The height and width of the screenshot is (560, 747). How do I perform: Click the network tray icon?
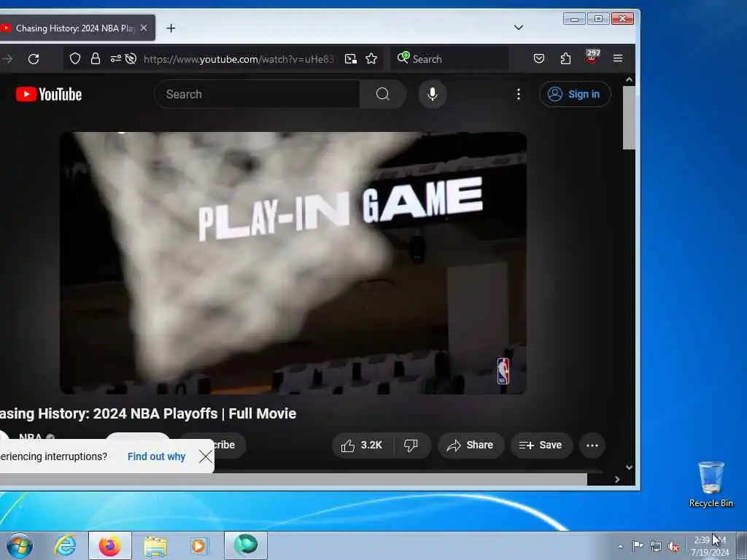click(x=656, y=546)
